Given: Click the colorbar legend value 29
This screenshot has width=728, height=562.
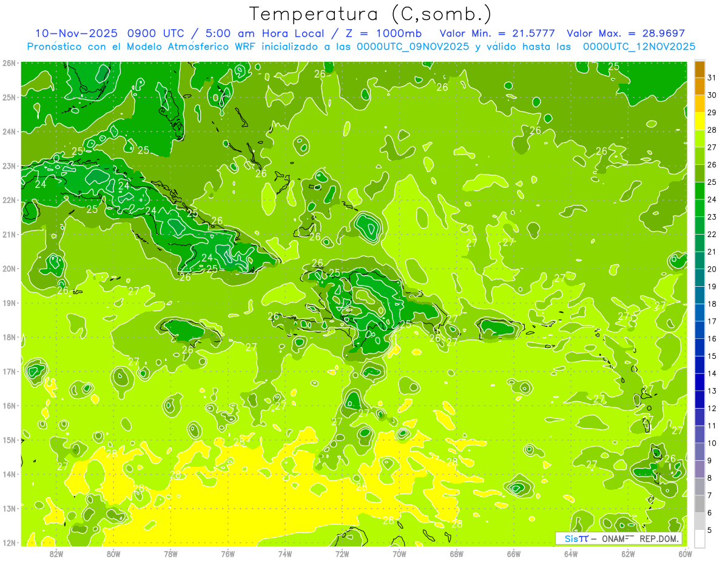Looking at the screenshot, I should [712, 112].
